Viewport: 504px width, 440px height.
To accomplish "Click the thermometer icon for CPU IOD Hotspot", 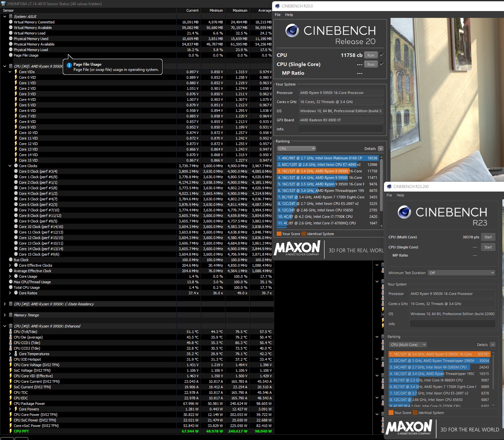I will pos(11,359).
